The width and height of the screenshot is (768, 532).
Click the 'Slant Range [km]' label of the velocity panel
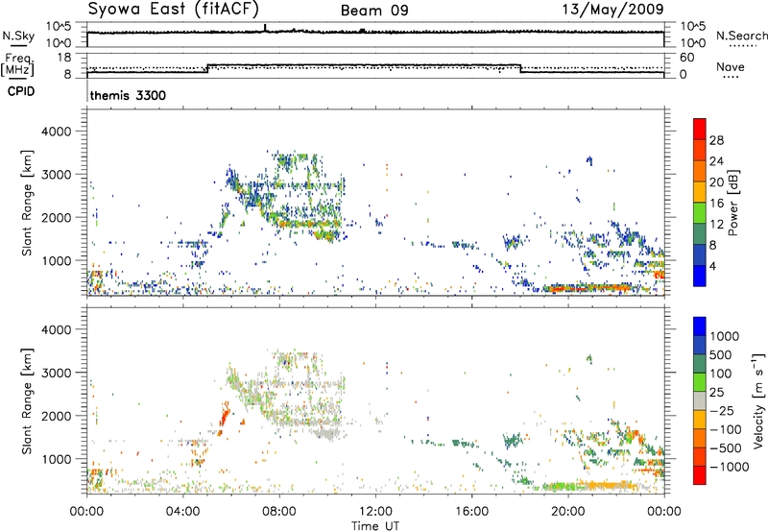pyautogui.click(x=27, y=401)
